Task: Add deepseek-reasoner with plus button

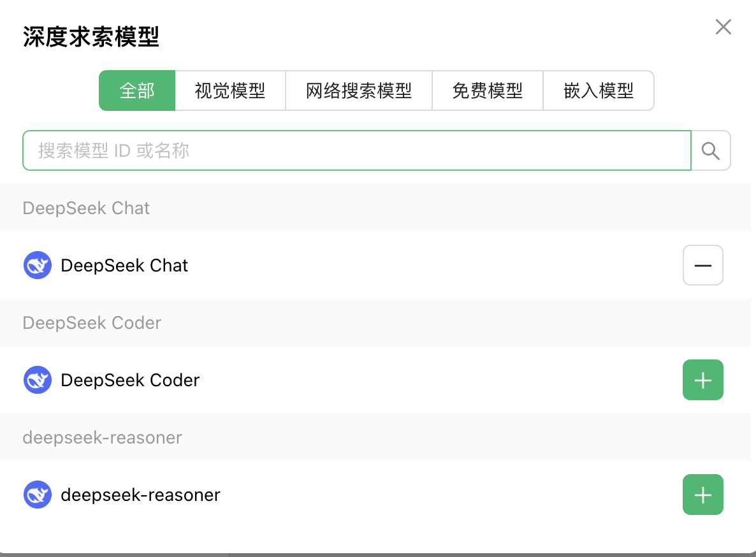Action: click(x=703, y=495)
